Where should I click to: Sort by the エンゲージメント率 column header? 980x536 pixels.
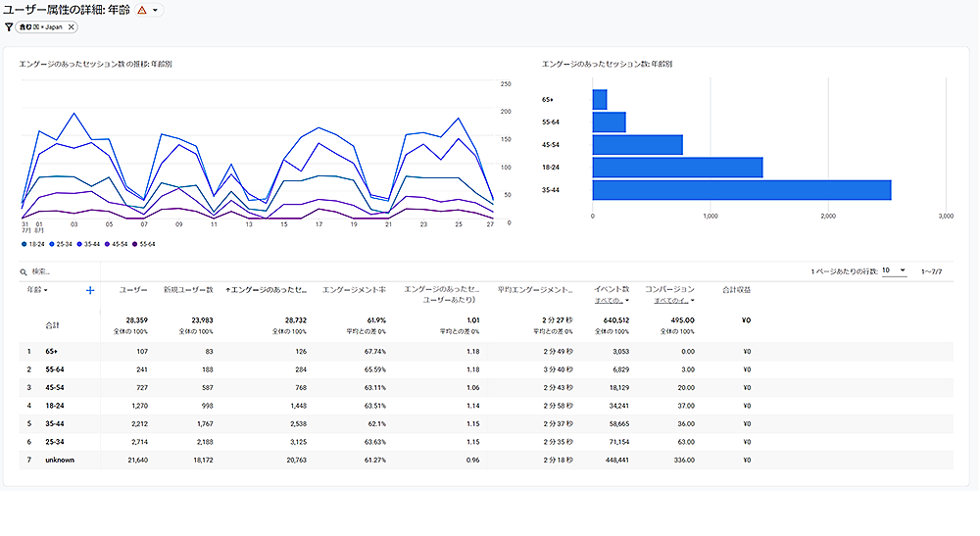pos(354,290)
